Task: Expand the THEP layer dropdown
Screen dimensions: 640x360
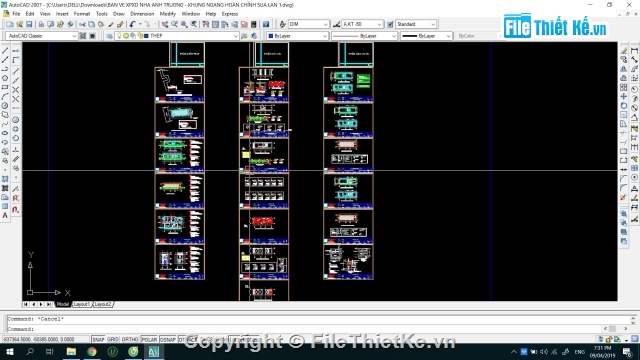Action: (x=236, y=36)
